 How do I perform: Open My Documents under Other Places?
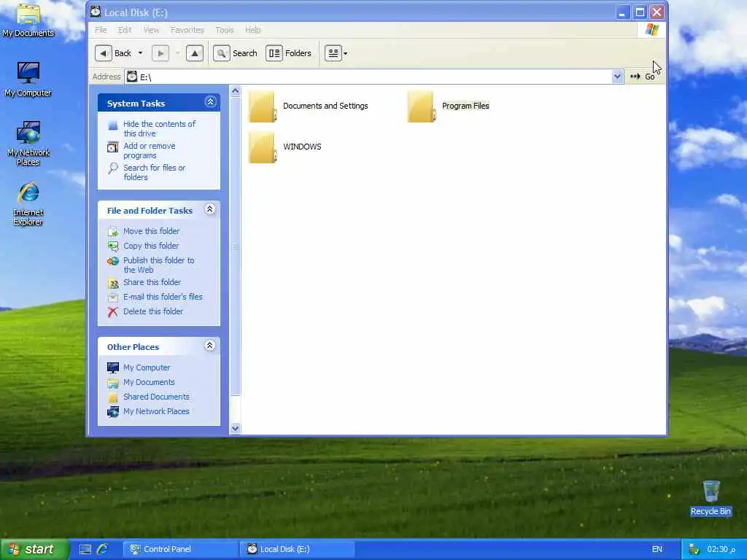149,382
